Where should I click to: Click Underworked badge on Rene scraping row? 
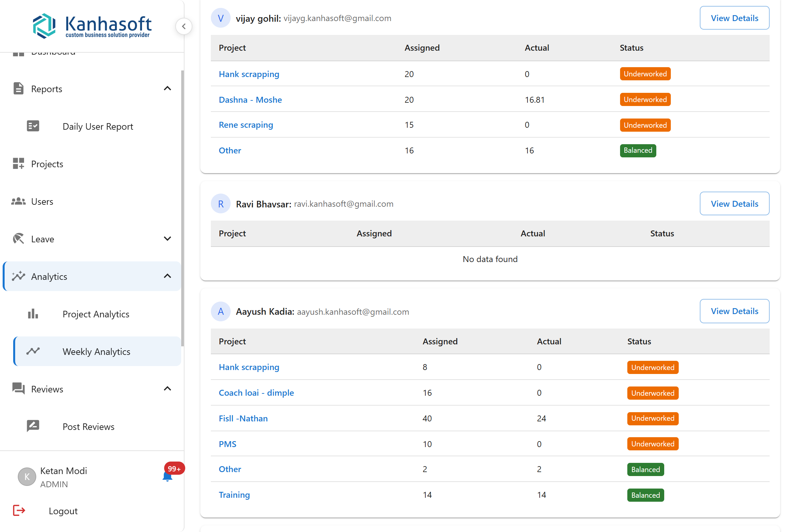645,125
